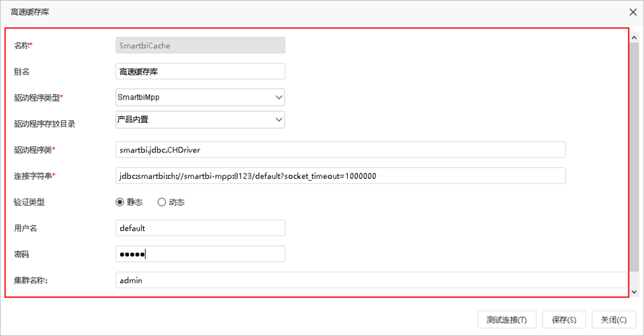Click the scrollbar down arrow
Image resolution: width=644 pixels, height=336 pixels.
click(635, 292)
